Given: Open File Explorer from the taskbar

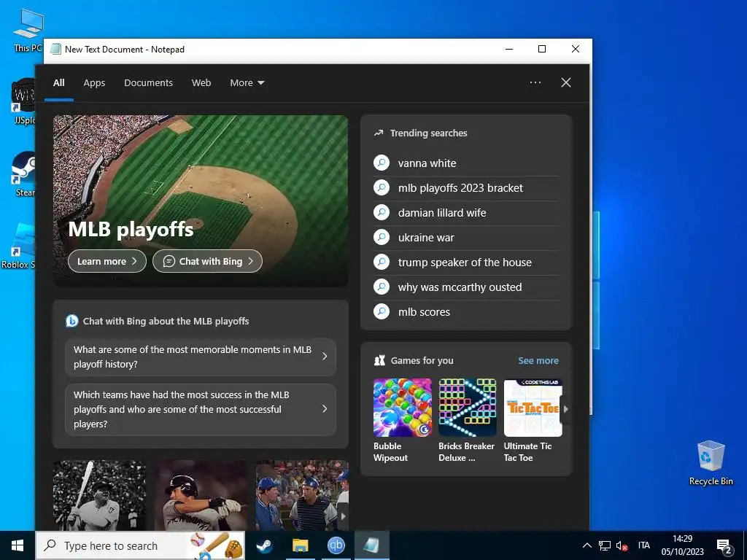Looking at the screenshot, I should pos(300,545).
